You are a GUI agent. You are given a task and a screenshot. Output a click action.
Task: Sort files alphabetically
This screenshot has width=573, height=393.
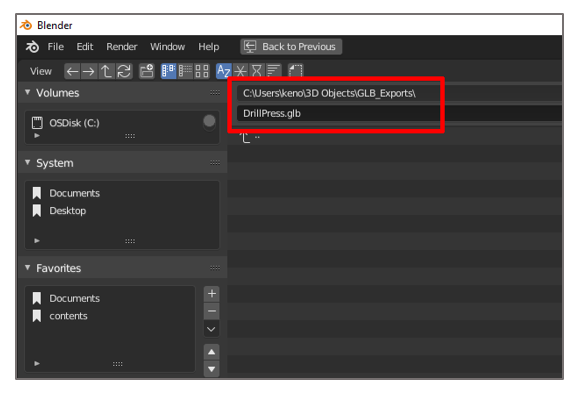point(223,71)
